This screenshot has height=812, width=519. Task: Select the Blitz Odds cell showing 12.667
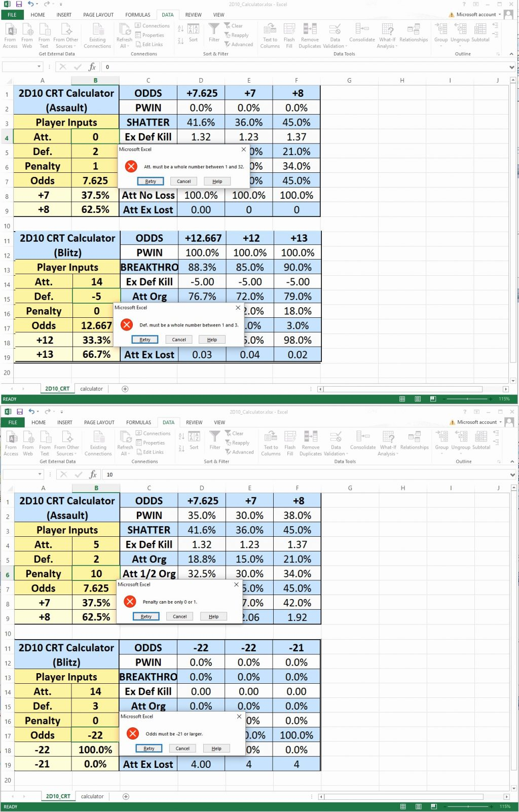coord(96,325)
